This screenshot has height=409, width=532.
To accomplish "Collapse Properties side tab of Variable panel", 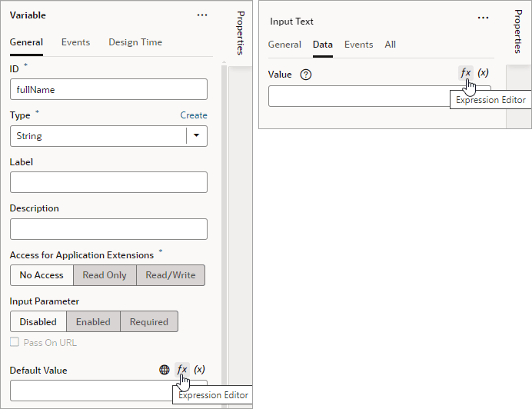I will click(x=240, y=33).
